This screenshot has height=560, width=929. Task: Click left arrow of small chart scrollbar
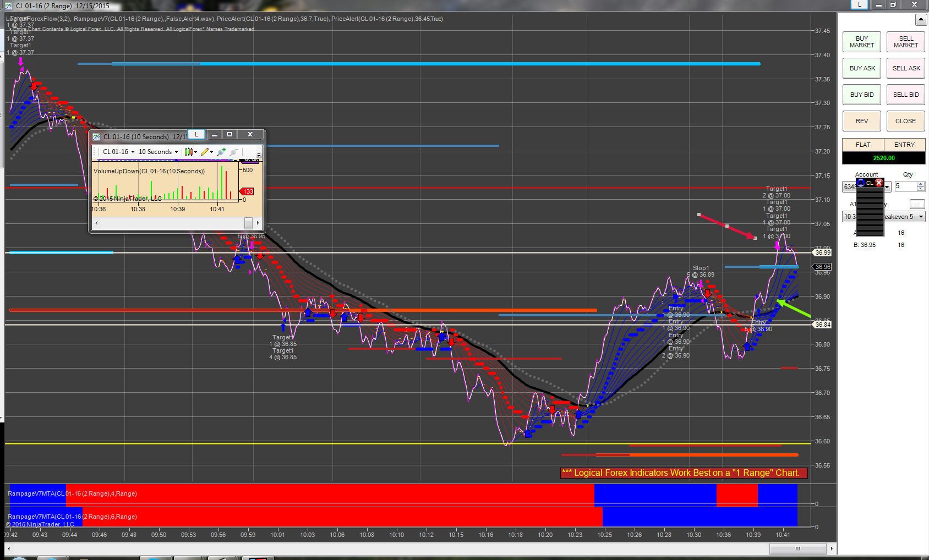pos(96,223)
